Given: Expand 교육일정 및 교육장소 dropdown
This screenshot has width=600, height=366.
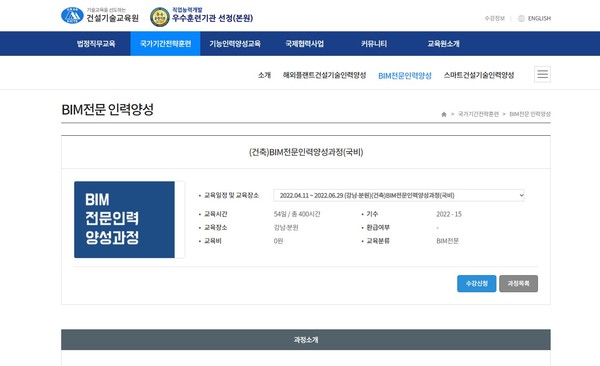Looking at the screenshot, I should click(399, 195).
